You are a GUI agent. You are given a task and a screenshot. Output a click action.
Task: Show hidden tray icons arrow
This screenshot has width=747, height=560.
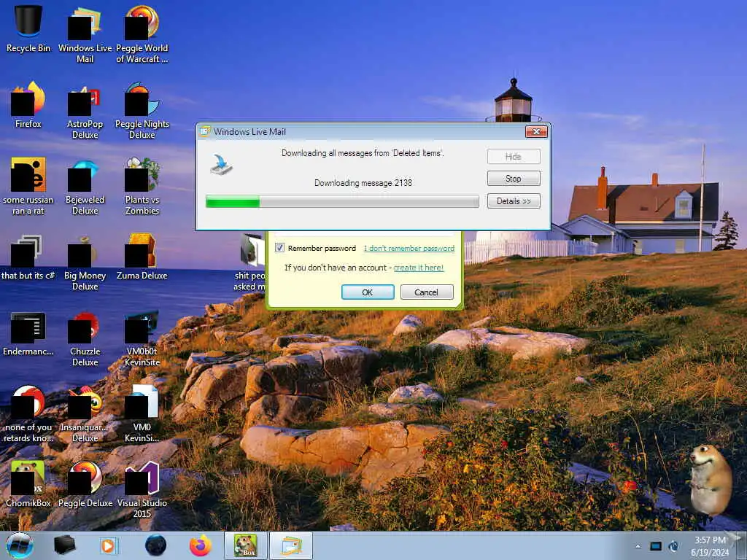(x=638, y=546)
